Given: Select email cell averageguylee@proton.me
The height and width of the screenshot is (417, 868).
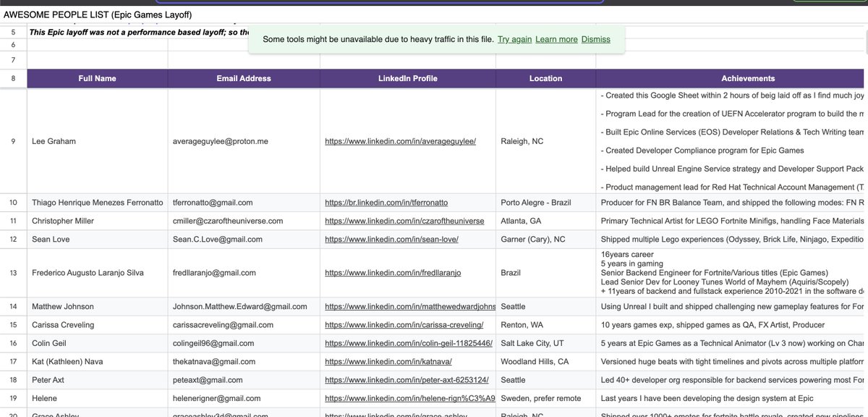Looking at the screenshot, I should coord(244,141).
